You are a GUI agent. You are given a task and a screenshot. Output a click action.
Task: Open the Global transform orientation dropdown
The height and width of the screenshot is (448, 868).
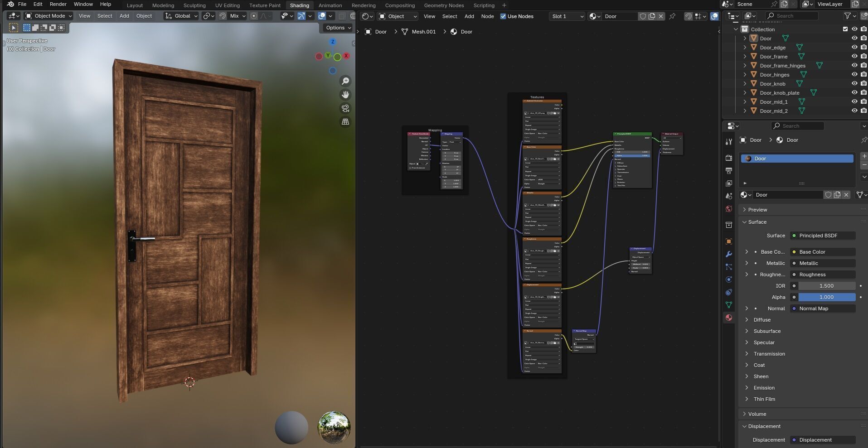pyautogui.click(x=181, y=16)
